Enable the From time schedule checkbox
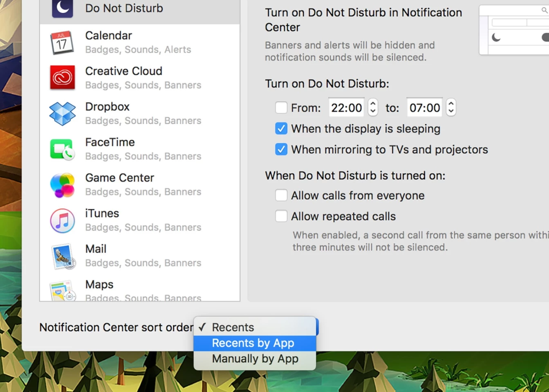549x392 pixels. tap(281, 108)
